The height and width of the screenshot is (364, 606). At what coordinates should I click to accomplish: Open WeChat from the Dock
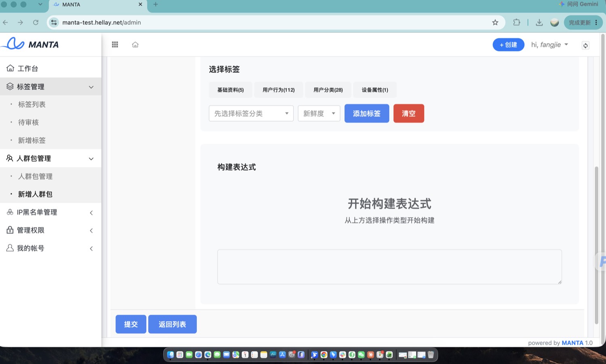coord(361,355)
